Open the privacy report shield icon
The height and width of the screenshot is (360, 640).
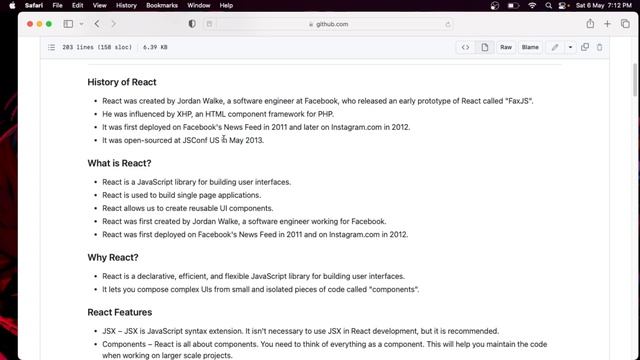192,24
